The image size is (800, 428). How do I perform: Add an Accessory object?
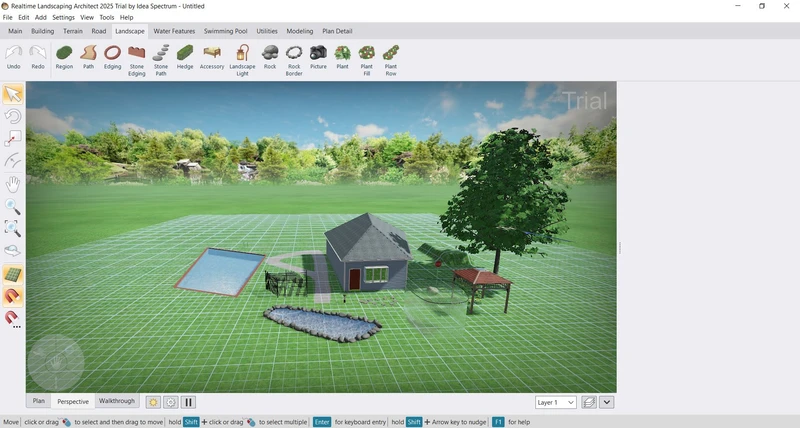coord(212,57)
